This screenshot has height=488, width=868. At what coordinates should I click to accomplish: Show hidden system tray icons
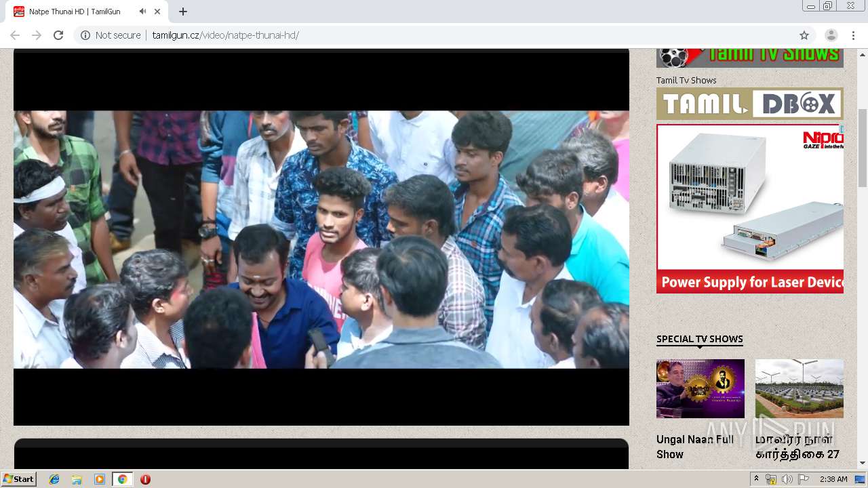756,479
